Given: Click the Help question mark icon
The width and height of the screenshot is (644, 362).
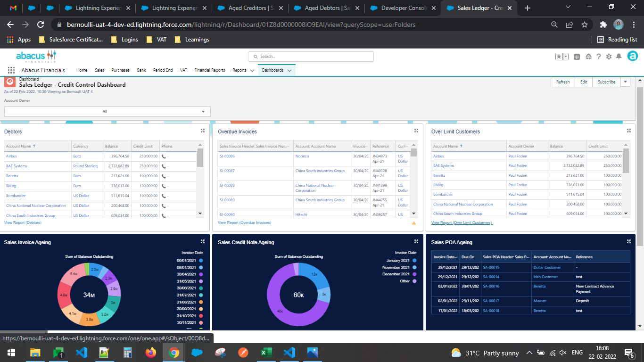Looking at the screenshot, I should (598, 57).
